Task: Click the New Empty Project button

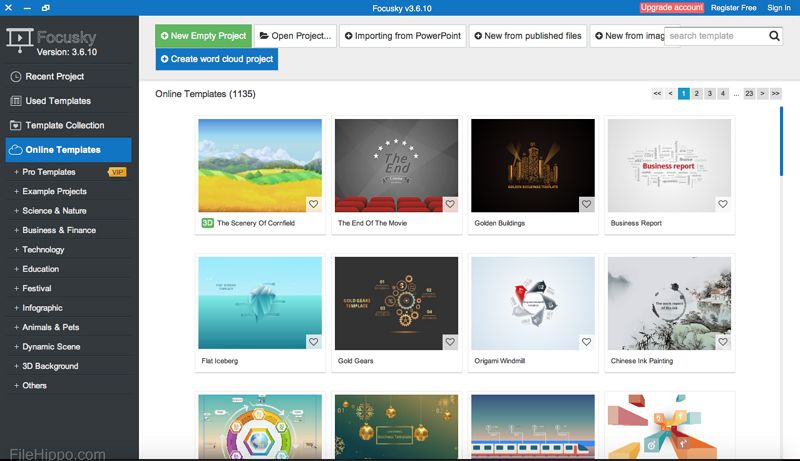Action: pyautogui.click(x=203, y=36)
